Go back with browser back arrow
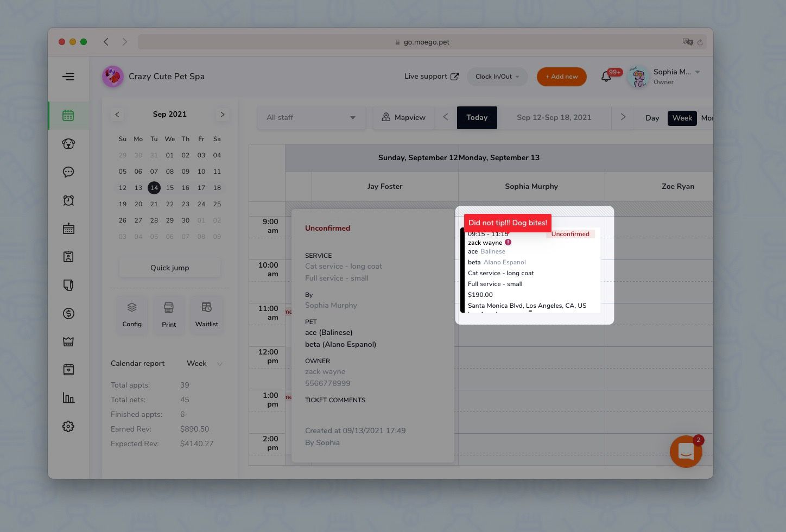 [106, 42]
